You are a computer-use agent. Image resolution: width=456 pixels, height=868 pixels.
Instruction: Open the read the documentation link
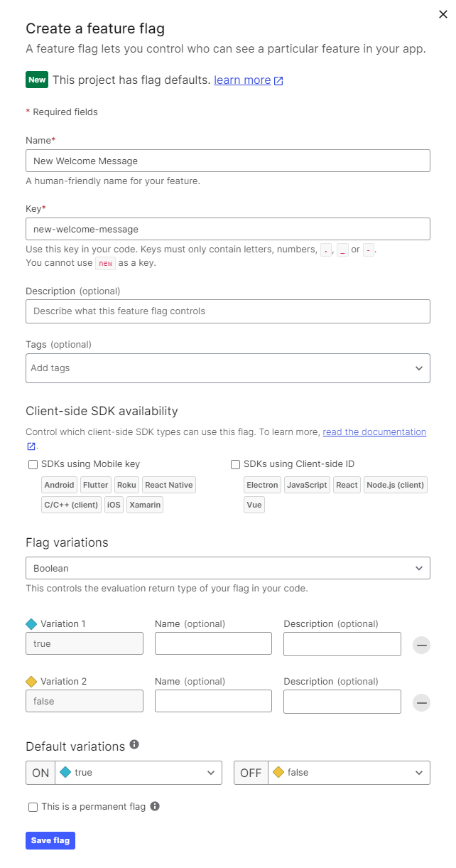tap(374, 432)
